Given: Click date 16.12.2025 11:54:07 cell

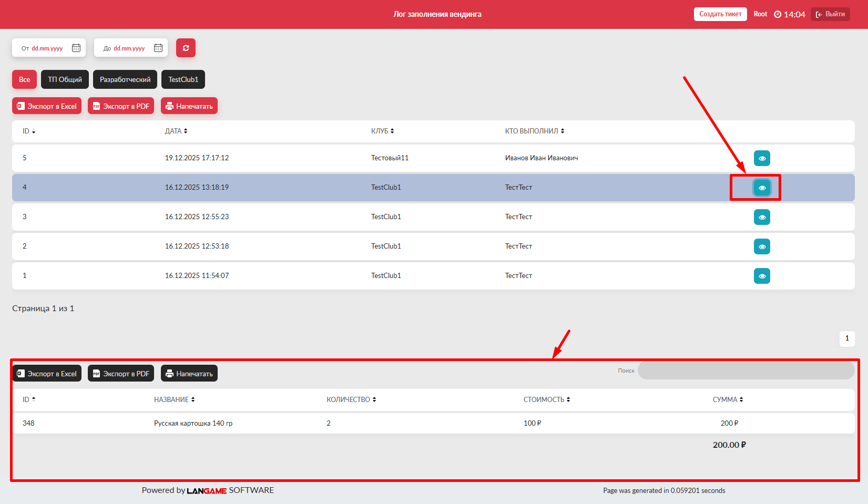Looking at the screenshot, I should click(197, 275).
